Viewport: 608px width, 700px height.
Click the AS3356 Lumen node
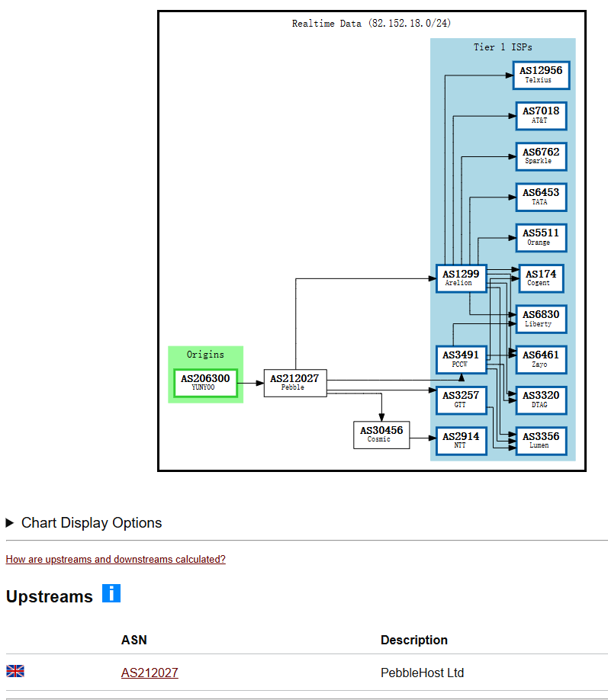(x=542, y=441)
